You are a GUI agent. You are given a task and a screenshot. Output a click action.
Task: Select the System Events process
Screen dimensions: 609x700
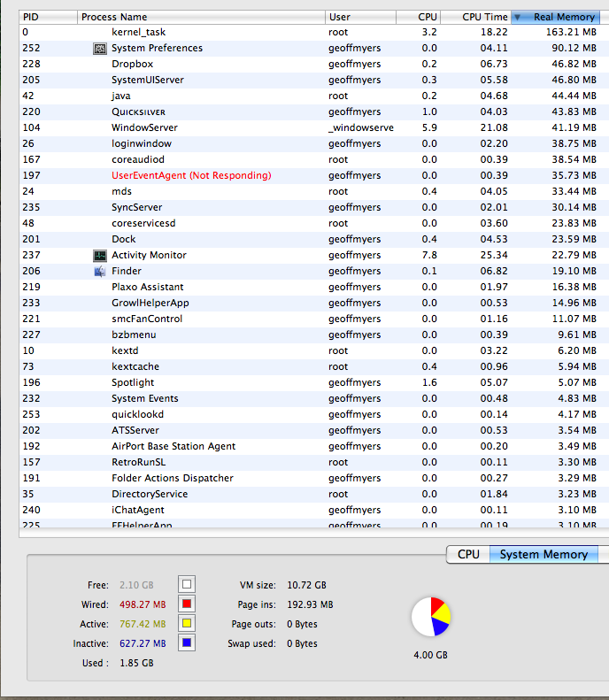pos(144,398)
